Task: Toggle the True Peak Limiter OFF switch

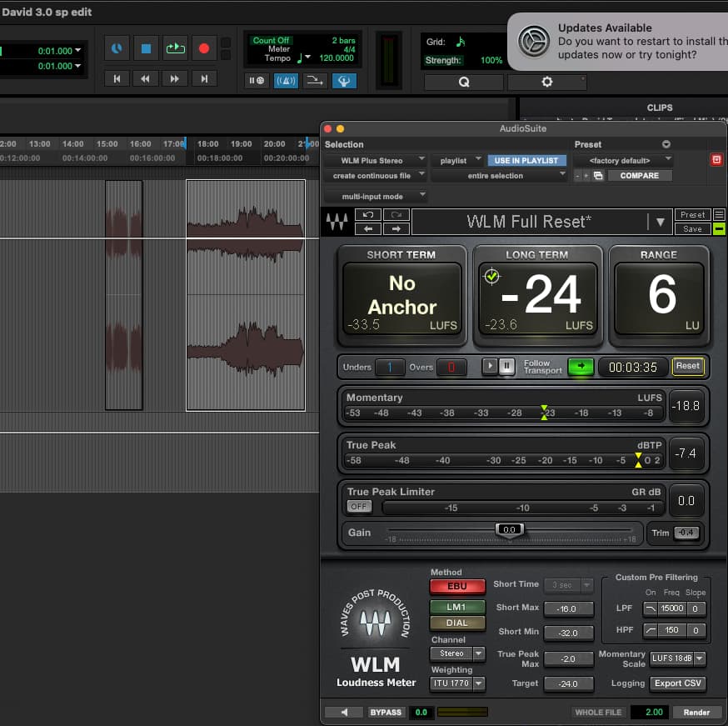Action: point(359,506)
